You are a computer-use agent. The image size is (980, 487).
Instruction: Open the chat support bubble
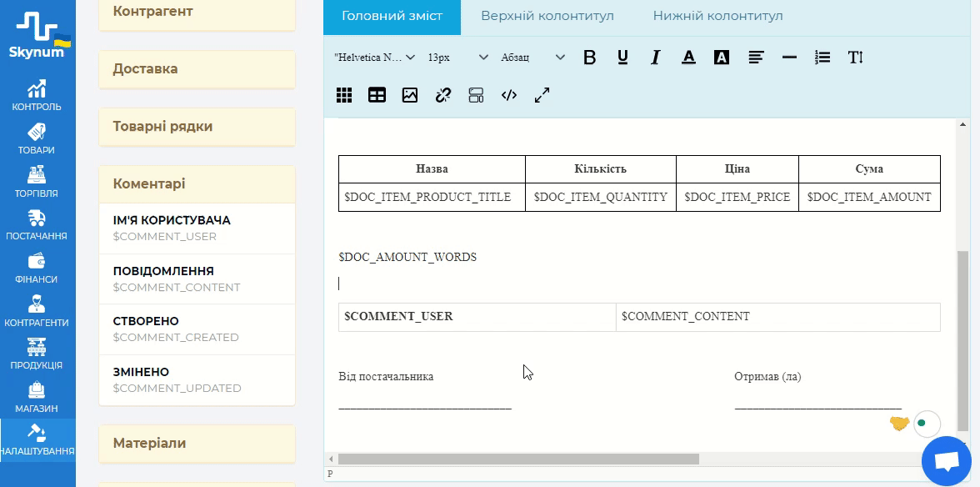[x=947, y=461]
